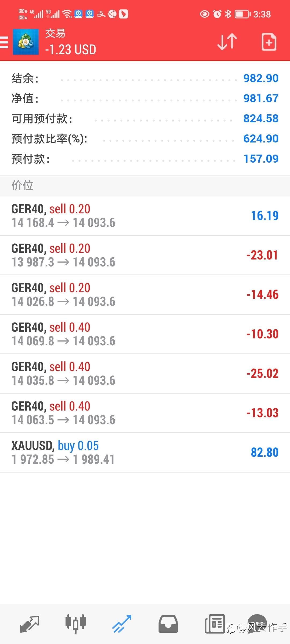
Task: Select the blue Trade tab icon
Action: pyautogui.click(x=122, y=624)
